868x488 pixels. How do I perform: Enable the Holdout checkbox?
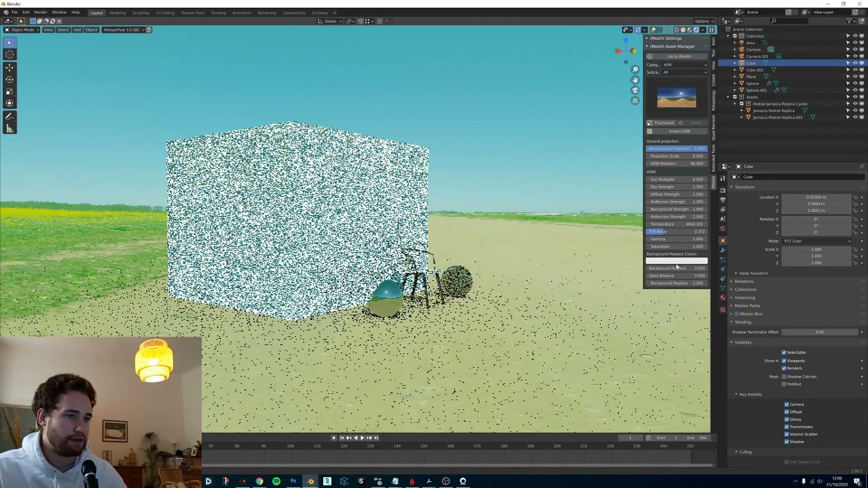click(x=784, y=384)
